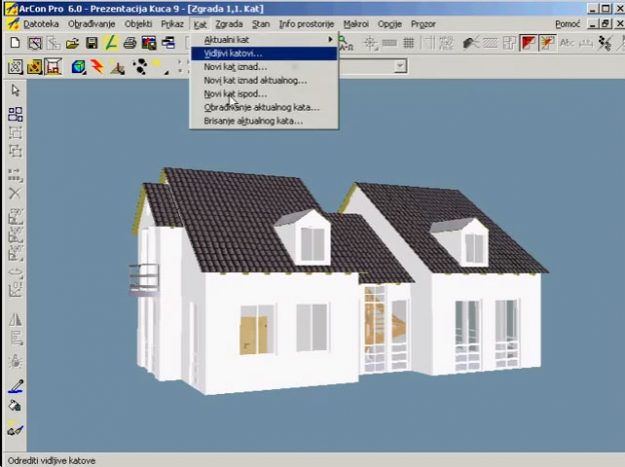Viewport: 625px width, 467px height.
Task: Select the arrow pointer tool
Action: coord(15,91)
